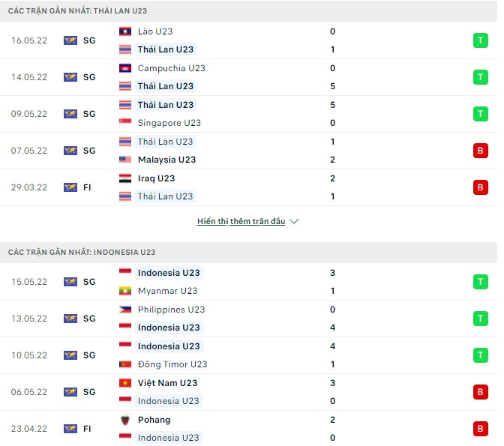This screenshot has width=504, height=446.
Task: Click the Myanmar U23 flag icon
Action: [x=126, y=291]
